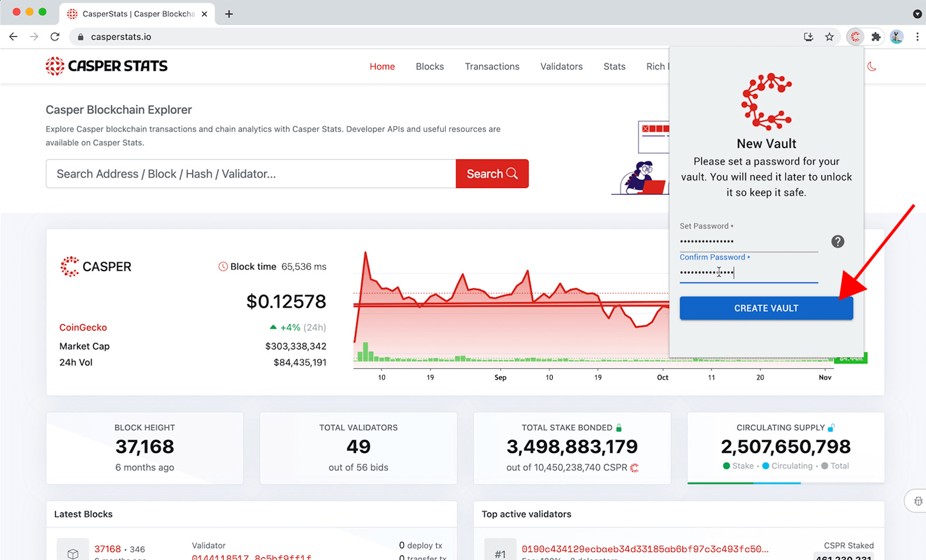Click the browser address bar URL

coord(121,37)
